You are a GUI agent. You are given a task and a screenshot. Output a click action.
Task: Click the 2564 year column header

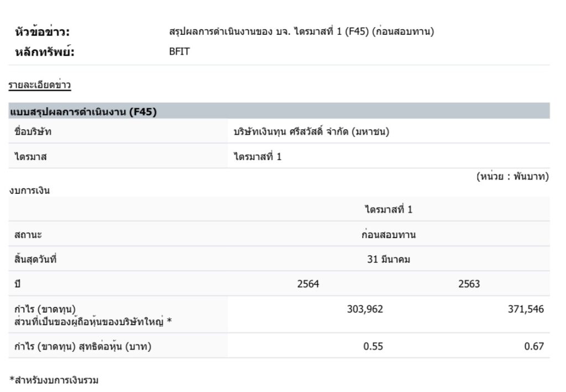click(308, 284)
